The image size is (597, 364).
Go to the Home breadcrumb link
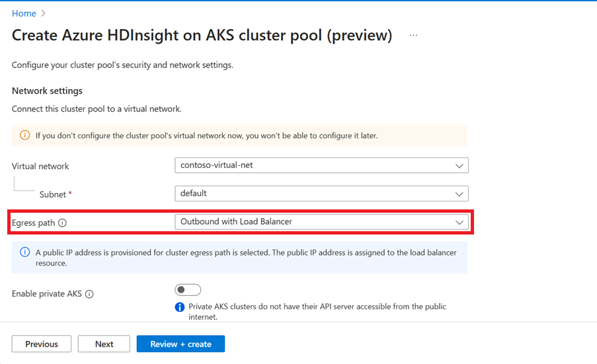click(x=24, y=13)
